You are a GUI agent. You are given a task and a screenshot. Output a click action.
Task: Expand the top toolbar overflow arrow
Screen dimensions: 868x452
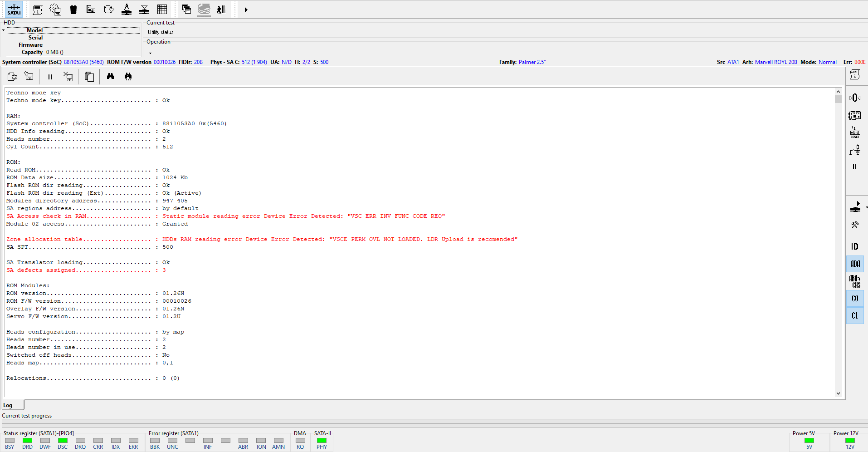[246, 10]
